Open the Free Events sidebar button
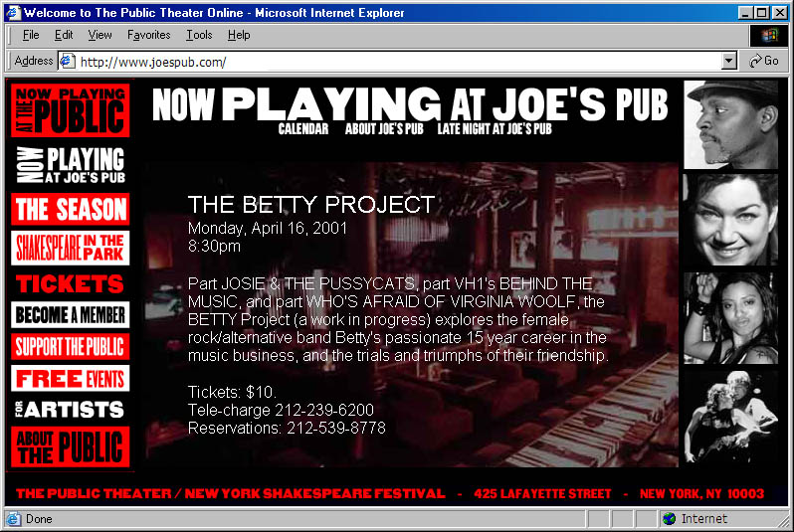Image resolution: width=794 pixels, height=532 pixels. pos(70,379)
